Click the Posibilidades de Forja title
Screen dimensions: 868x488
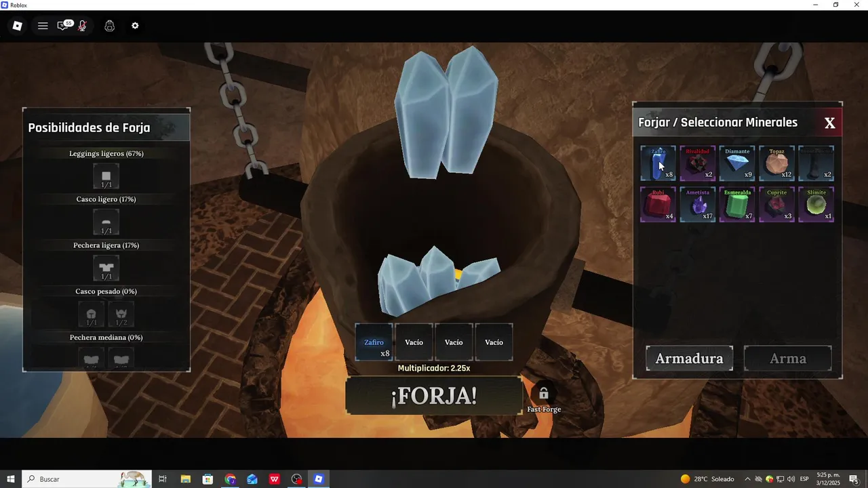pos(89,128)
